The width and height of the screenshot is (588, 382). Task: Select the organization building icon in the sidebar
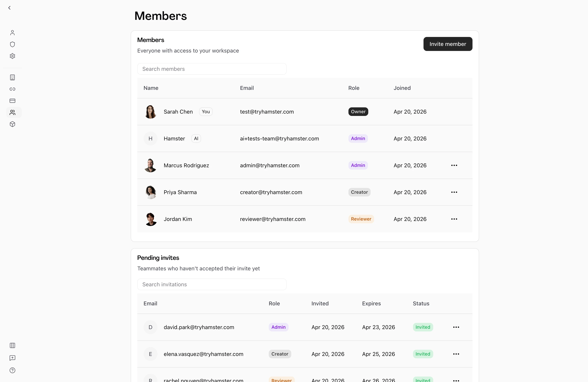pyautogui.click(x=12, y=77)
